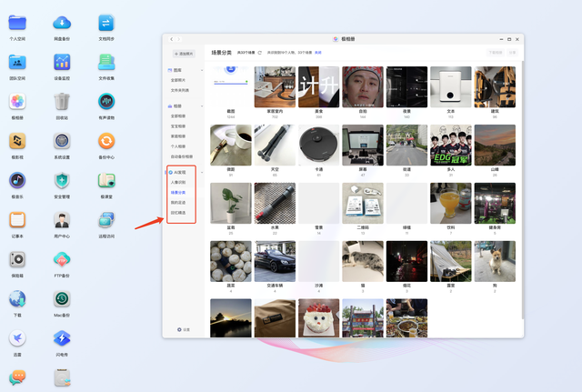
Task: Click the blue 关闭 link
Action: (x=318, y=53)
